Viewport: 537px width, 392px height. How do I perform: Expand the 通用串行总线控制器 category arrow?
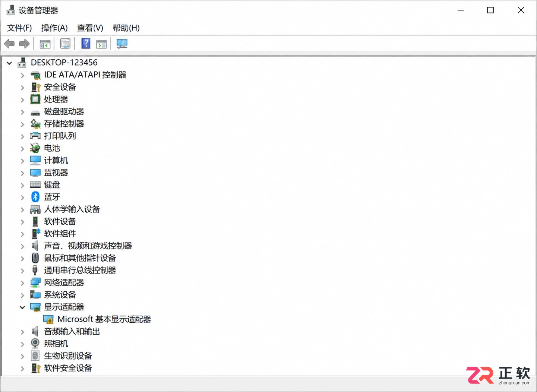tap(22, 271)
